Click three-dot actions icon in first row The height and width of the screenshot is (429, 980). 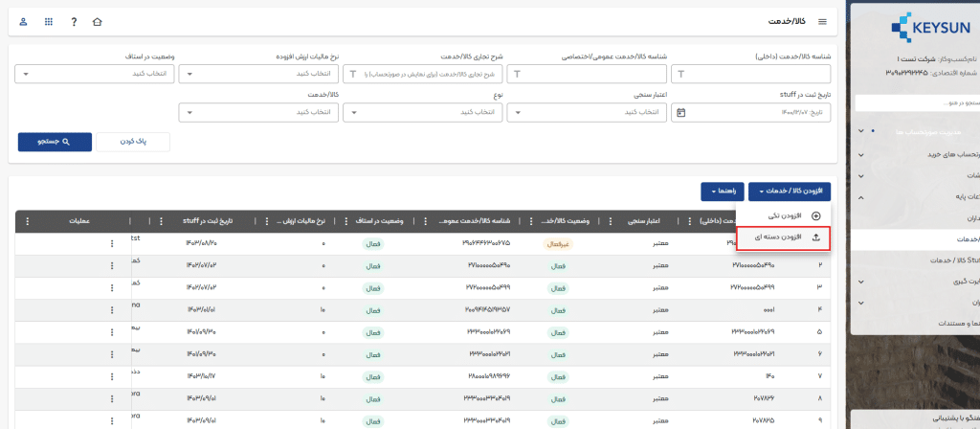point(111,243)
